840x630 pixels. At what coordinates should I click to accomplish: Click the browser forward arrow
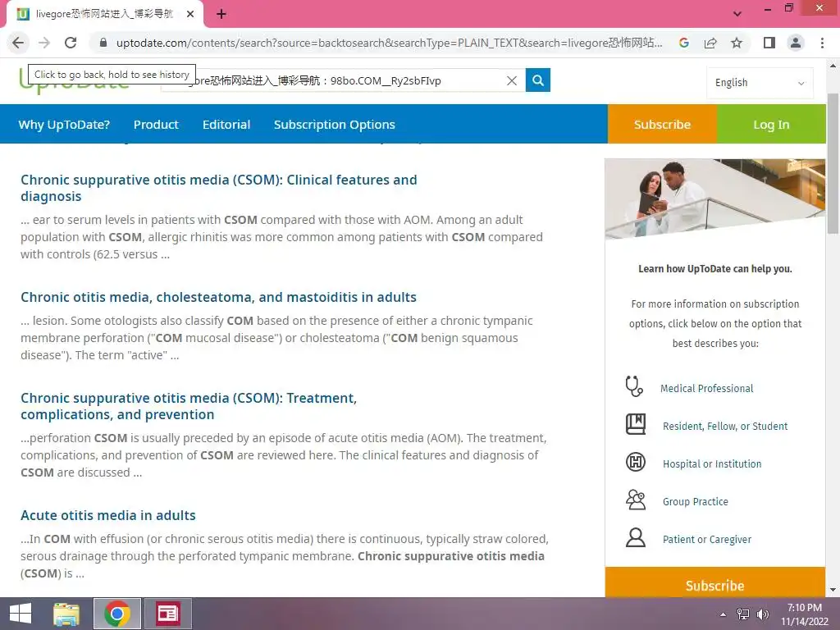[44, 43]
